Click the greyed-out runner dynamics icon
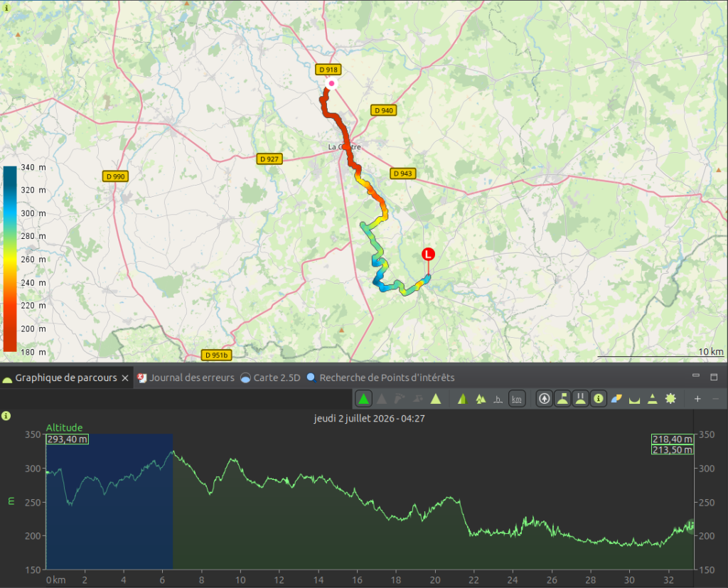Screen dimensions: 728x588 click(417, 398)
